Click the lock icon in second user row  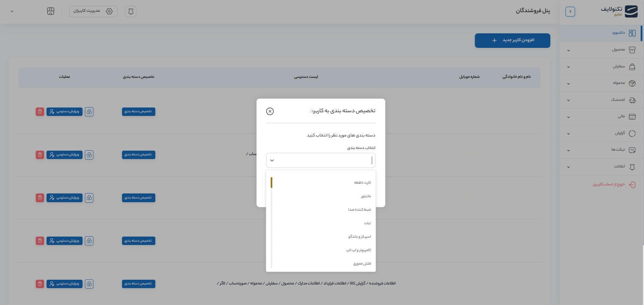coord(89,155)
